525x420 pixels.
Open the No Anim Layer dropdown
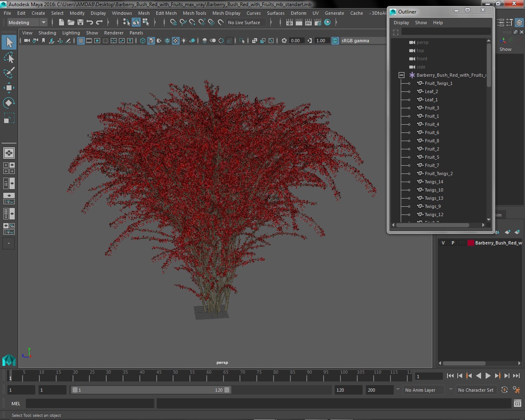click(x=424, y=390)
